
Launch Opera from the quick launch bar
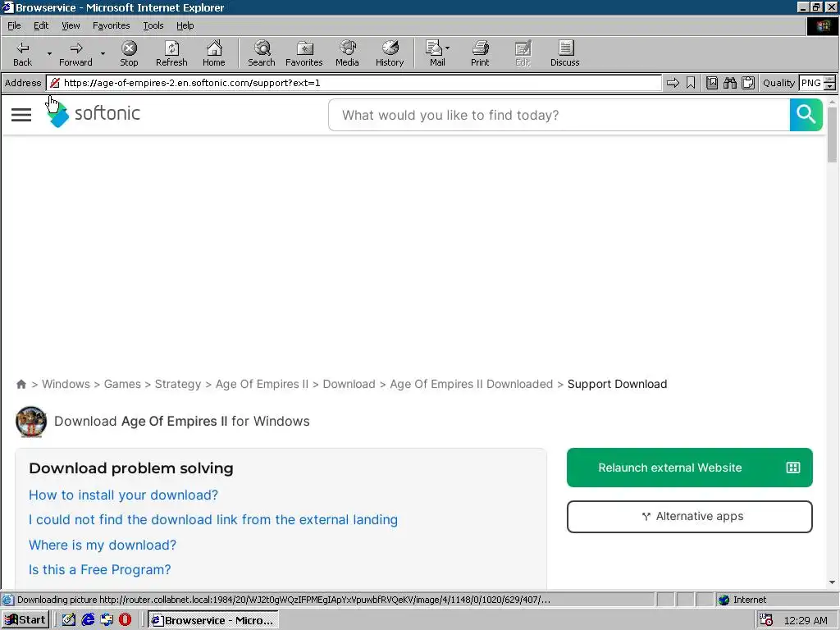[126, 620]
